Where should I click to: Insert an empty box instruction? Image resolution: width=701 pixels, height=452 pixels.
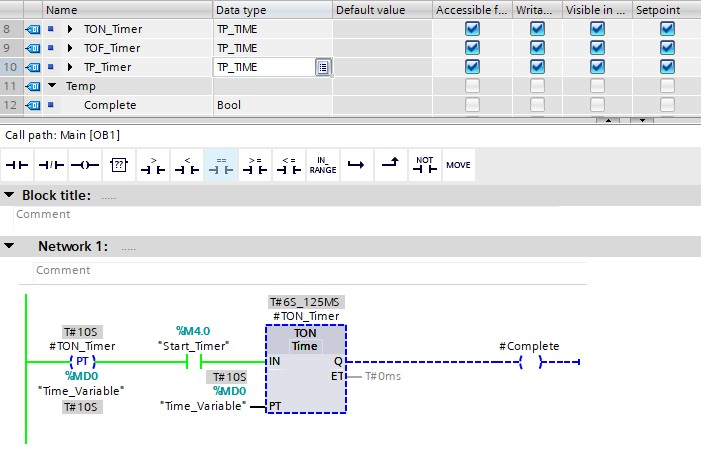click(118, 164)
